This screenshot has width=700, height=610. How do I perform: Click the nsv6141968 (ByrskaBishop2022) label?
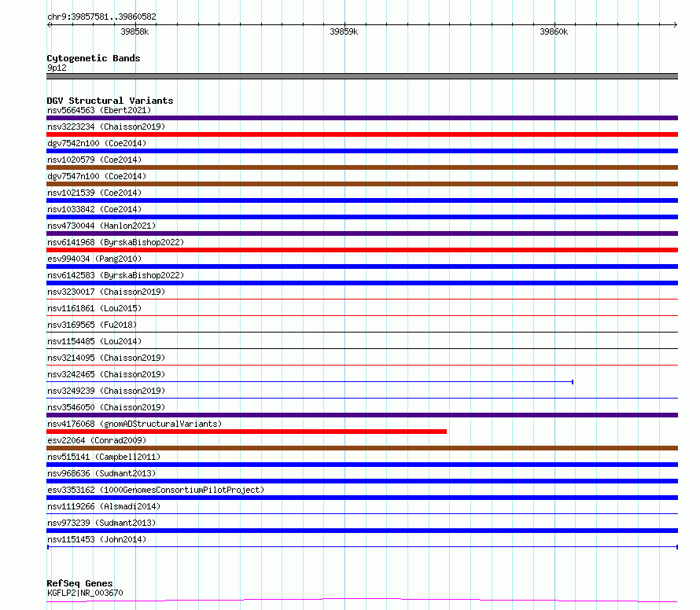116,242
